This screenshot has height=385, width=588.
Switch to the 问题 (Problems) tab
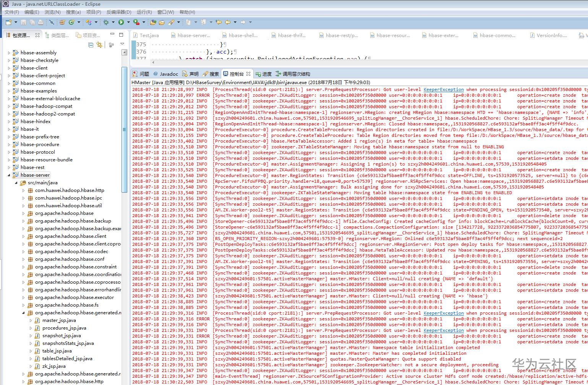pos(141,74)
